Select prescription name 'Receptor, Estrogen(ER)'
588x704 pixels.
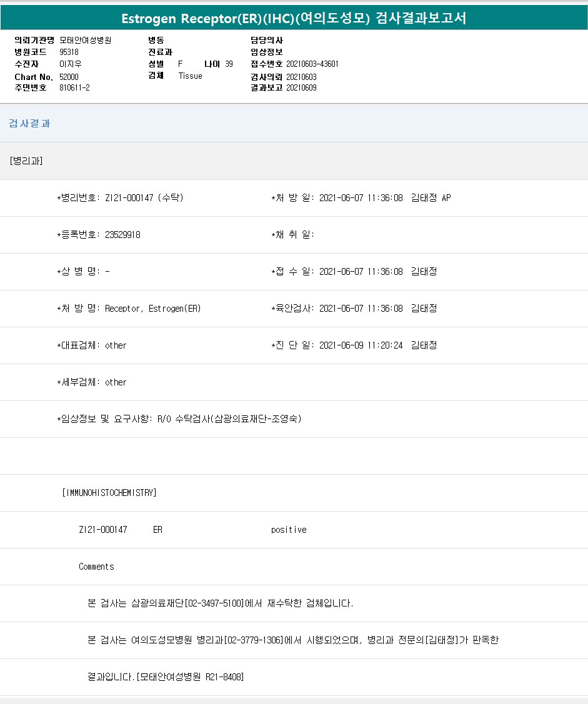click(x=152, y=309)
